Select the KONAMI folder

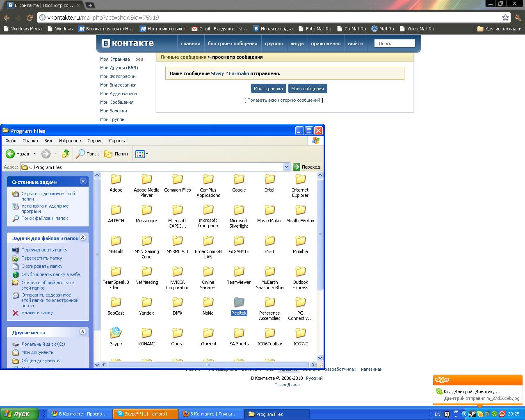146,337
